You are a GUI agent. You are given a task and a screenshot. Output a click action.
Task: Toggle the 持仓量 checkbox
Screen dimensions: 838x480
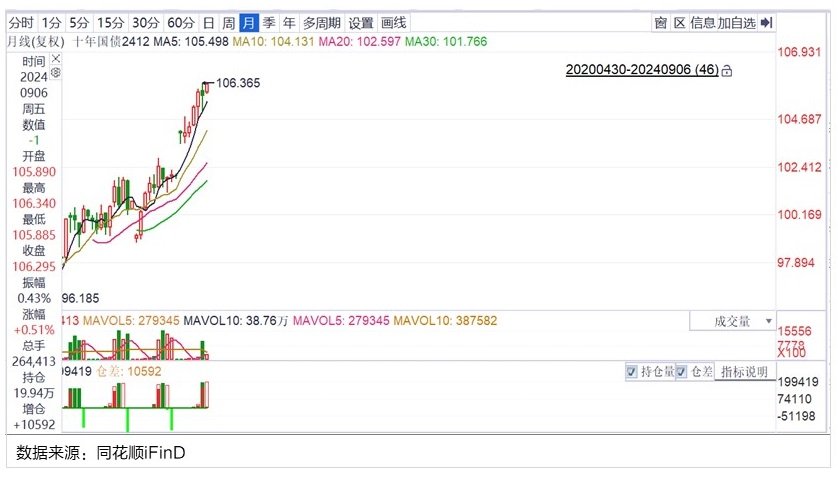coord(631,371)
